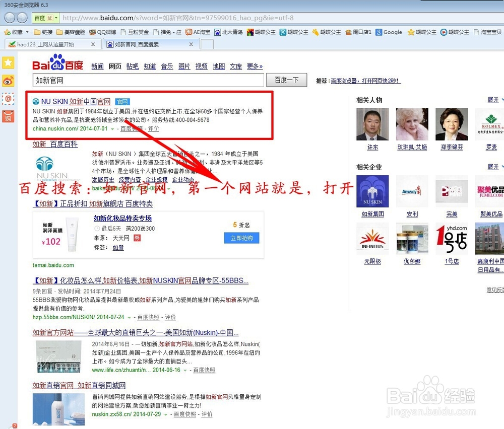
Task: Open the 1号店 company thumbnail
Action: 452,239
